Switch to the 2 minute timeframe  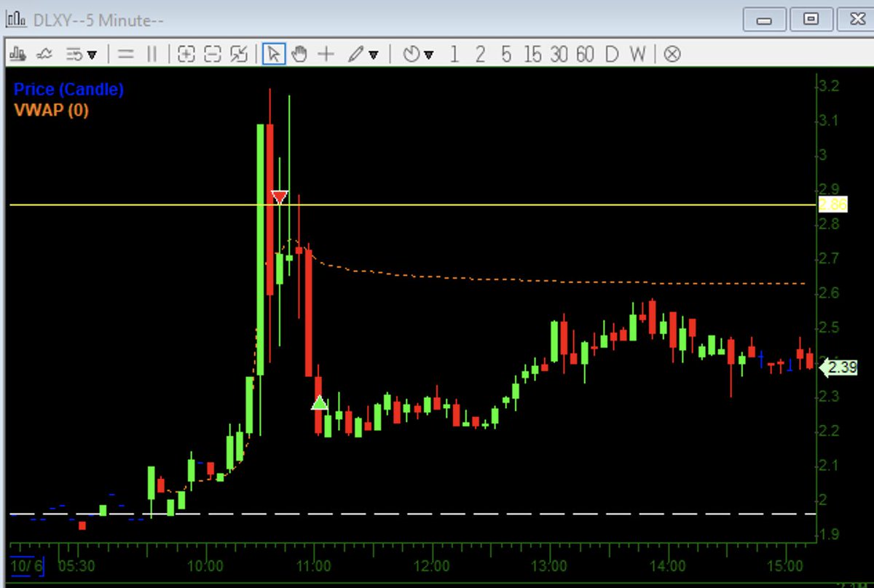480,54
